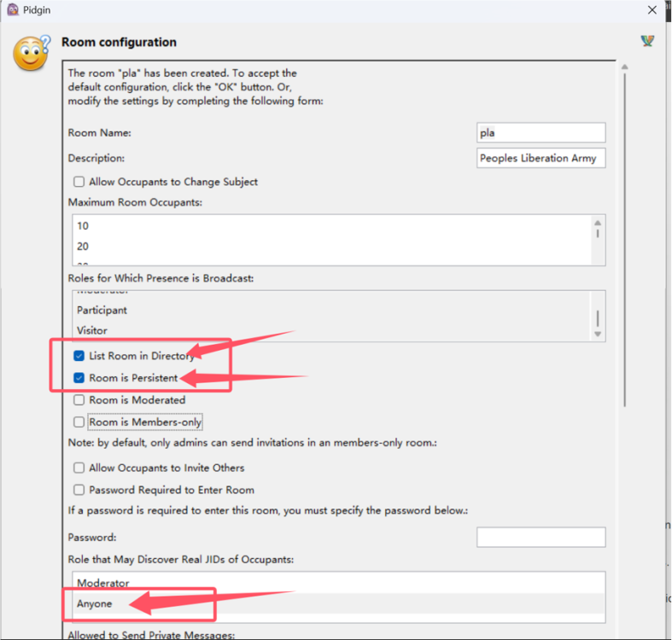Click the smiley question mark dialog icon

coord(32,54)
